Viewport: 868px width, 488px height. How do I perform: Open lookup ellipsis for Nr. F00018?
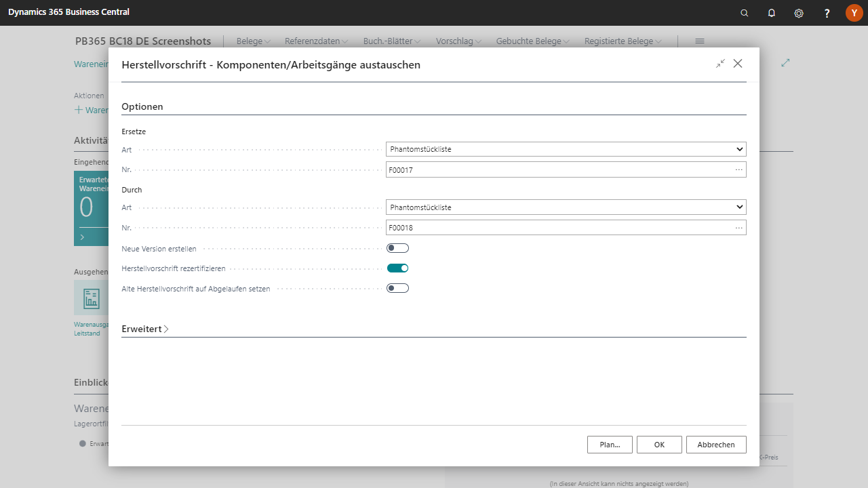click(x=738, y=228)
